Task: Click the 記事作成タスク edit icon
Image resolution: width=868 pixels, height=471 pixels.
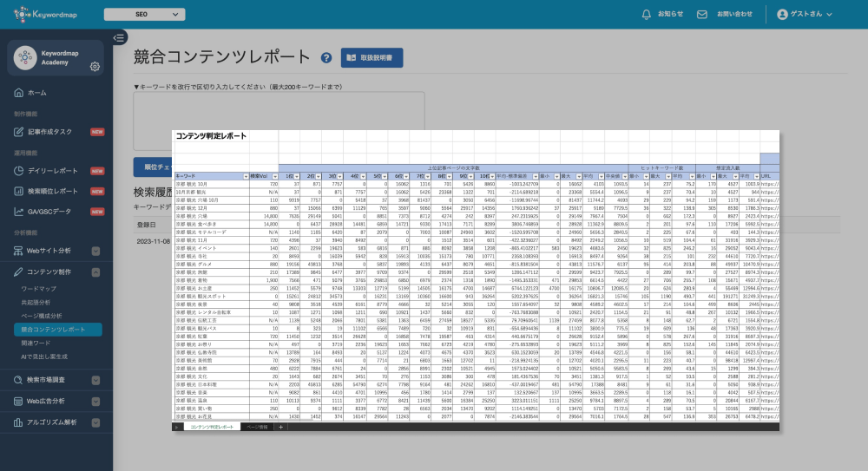Action: click(x=19, y=132)
